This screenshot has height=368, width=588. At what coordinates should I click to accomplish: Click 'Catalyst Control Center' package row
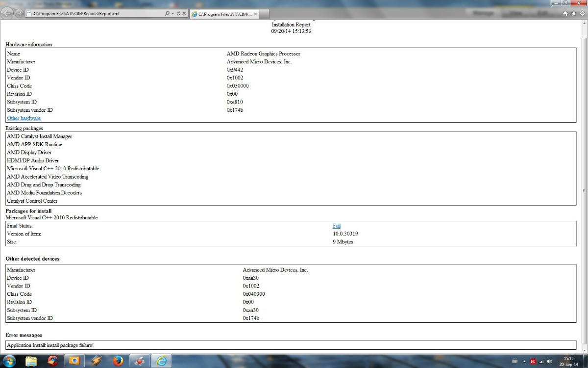point(32,201)
